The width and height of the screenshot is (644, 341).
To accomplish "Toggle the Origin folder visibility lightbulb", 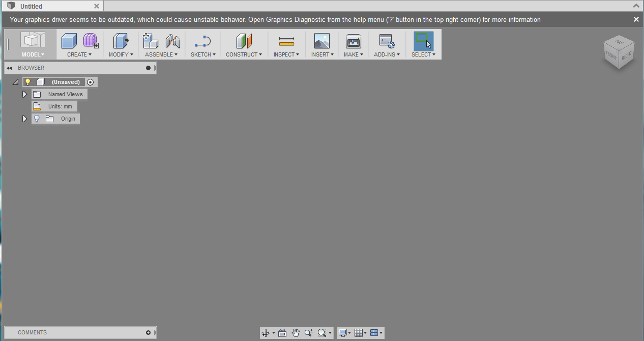I will (x=37, y=119).
